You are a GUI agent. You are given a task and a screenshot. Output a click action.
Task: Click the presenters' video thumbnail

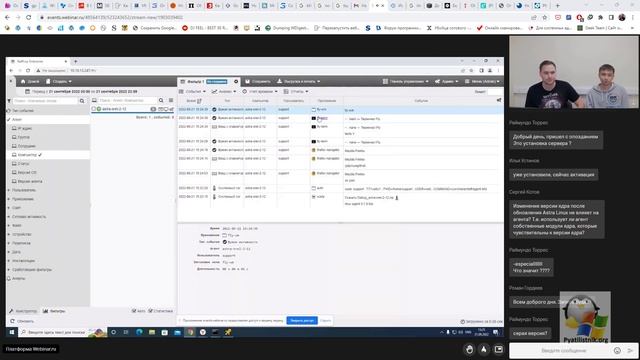pyautogui.click(x=574, y=72)
